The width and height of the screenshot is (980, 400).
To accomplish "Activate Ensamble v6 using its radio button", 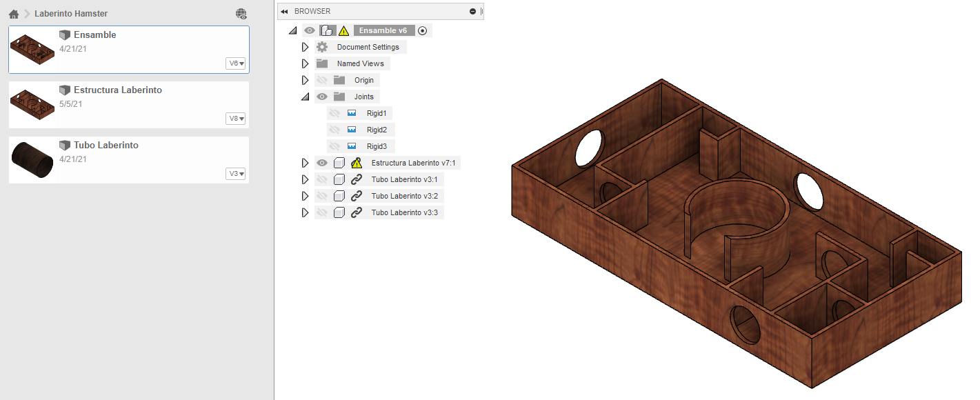I will 423,30.
